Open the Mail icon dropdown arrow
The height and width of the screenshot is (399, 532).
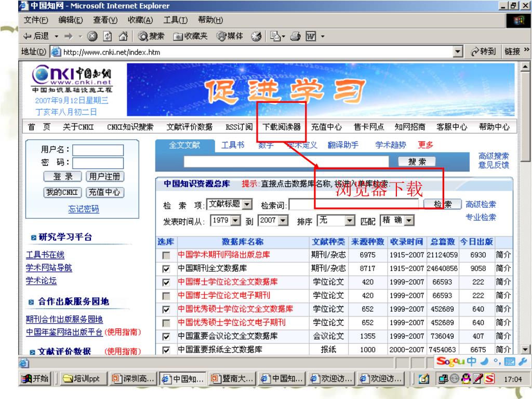click(283, 36)
